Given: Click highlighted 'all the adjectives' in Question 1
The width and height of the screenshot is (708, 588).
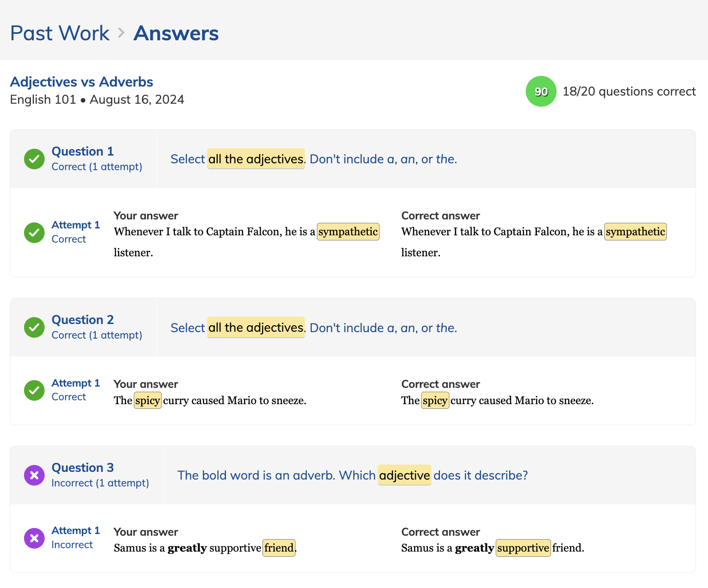Looking at the screenshot, I should (256, 159).
